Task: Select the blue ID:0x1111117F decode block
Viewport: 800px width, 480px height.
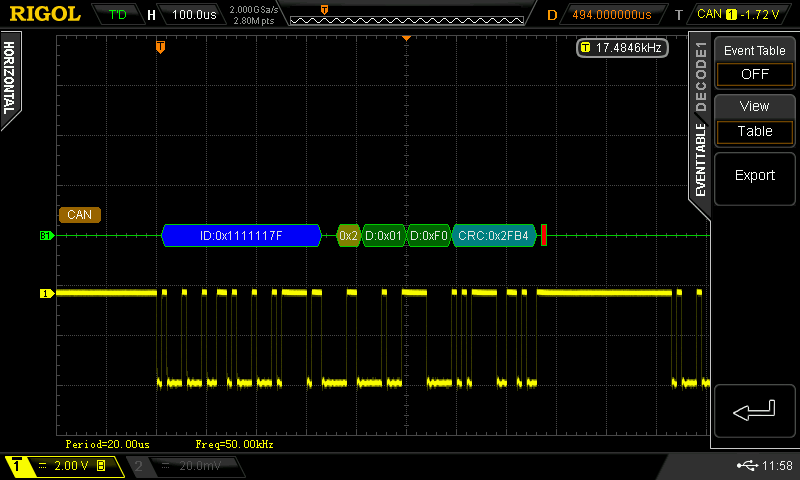Action: coord(241,236)
